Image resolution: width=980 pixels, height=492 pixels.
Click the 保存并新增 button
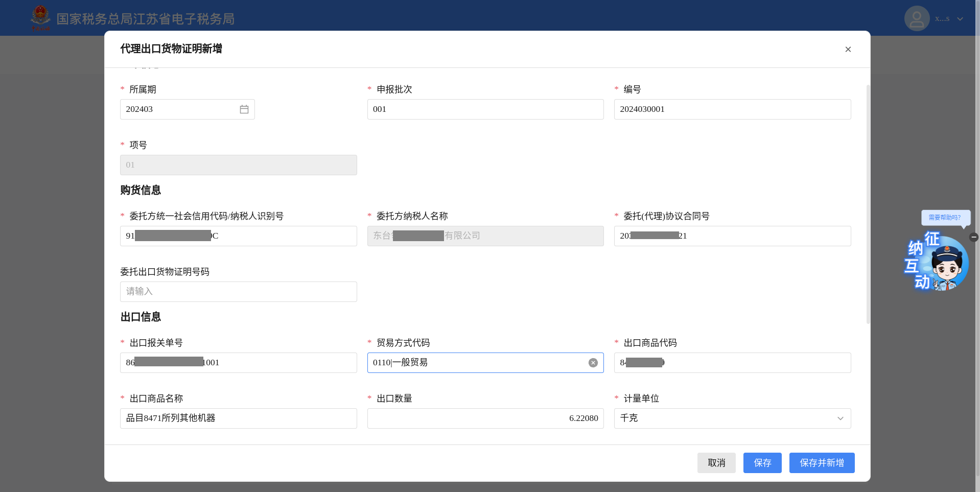[x=821, y=463]
